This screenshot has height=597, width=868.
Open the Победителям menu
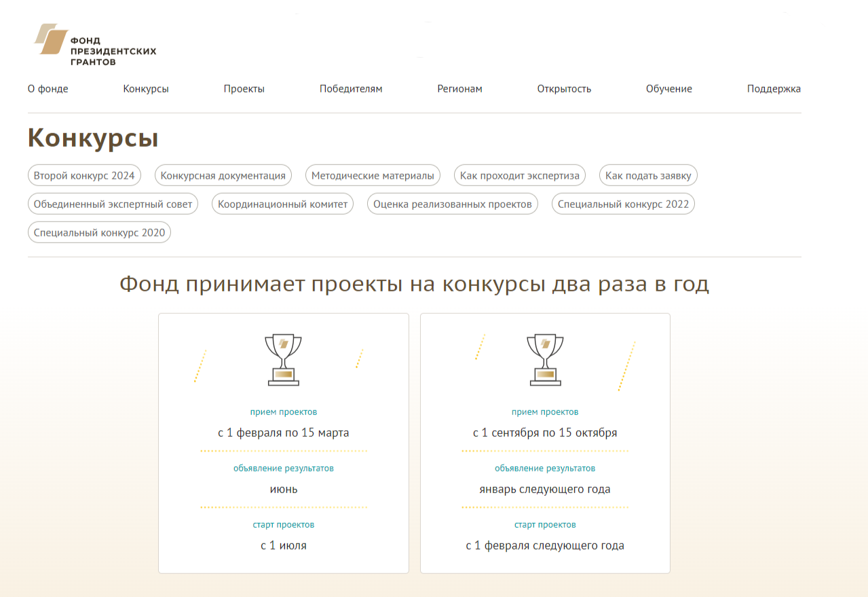351,89
